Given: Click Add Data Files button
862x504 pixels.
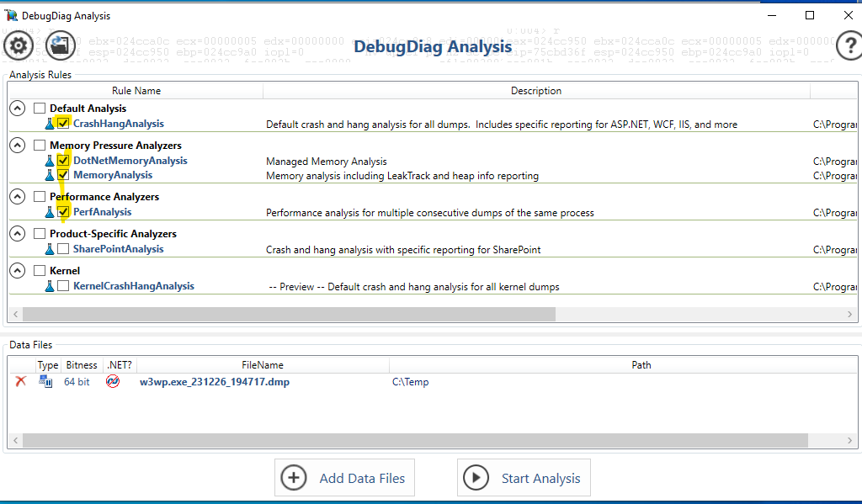Looking at the screenshot, I should pyautogui.click(x=344, y=478).
